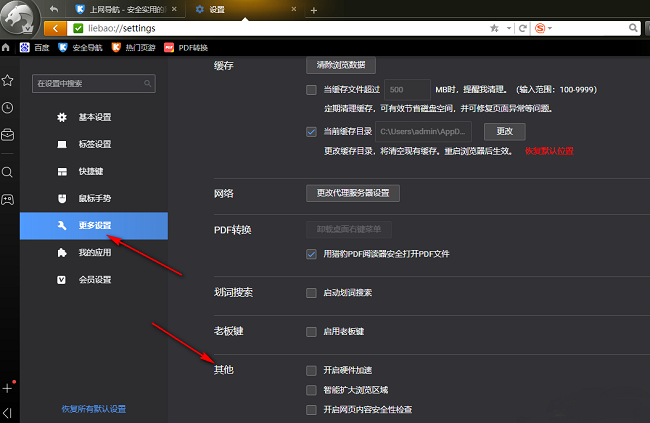
Task: Click the Sogou search engine icon
Action: 540,28
